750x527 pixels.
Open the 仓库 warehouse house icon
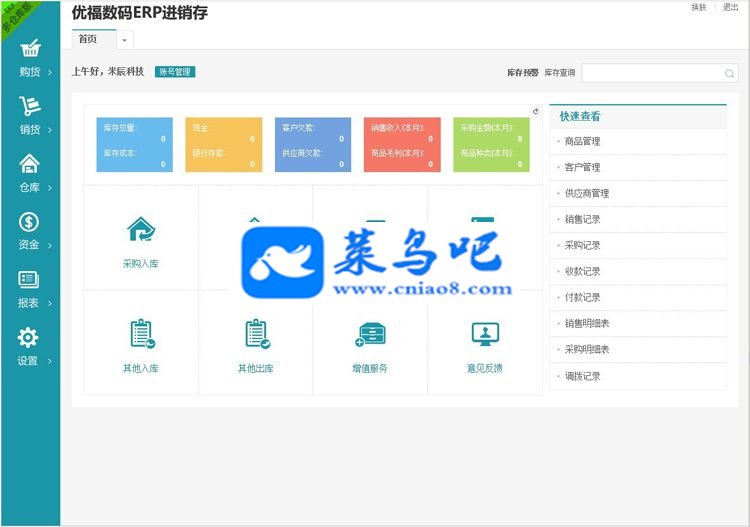[29, 164]
